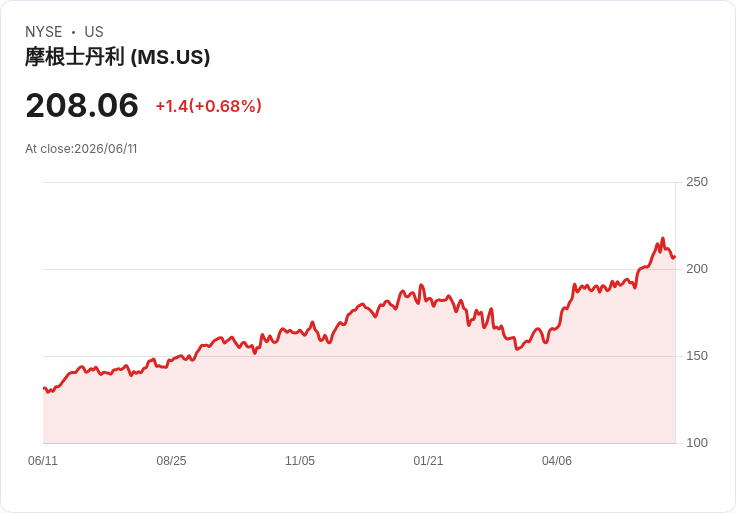736x513 pixels.
Task: Click the 08/25 x-axis date label
Action: click(171, 460)
